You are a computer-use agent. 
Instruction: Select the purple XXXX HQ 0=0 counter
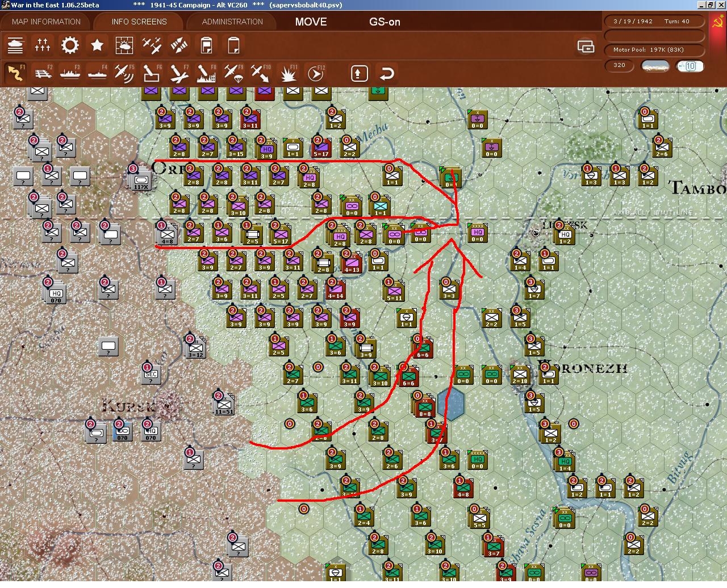[478, 232]
